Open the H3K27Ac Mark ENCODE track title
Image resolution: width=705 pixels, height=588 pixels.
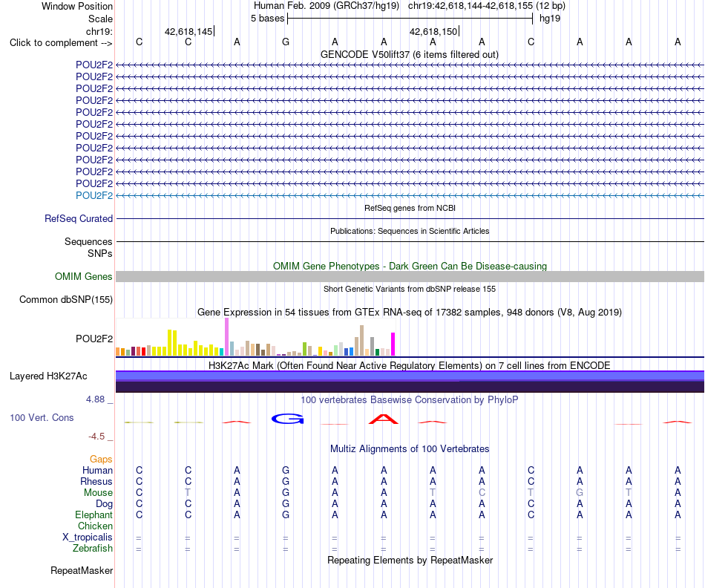[x=409, y=365]
